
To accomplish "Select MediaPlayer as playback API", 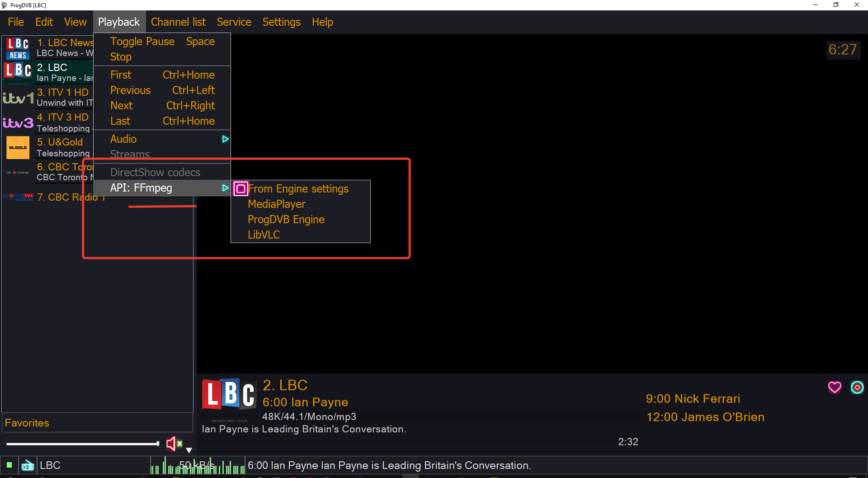I will [x=276, y=204].
